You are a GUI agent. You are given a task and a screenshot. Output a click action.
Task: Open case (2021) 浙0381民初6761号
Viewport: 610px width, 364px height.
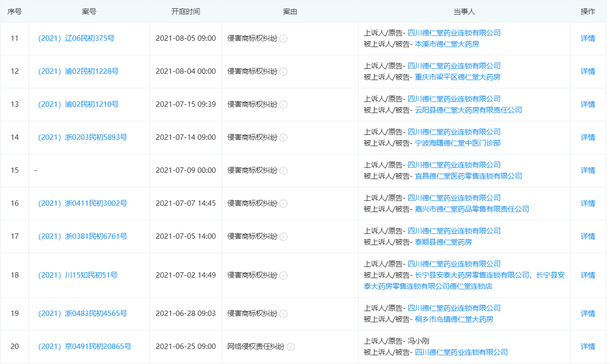click(83, 236)
